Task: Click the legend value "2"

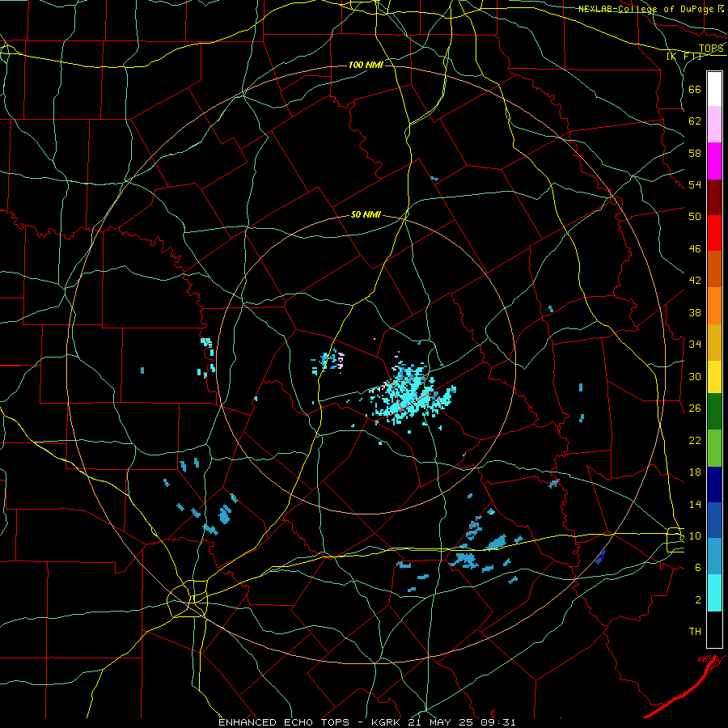Action: (698, 600)
